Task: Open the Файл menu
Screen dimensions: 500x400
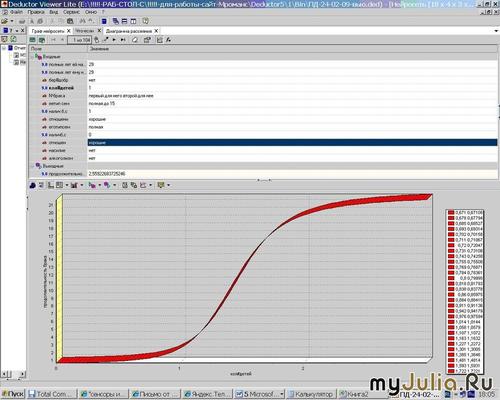Action: point(16,12)
